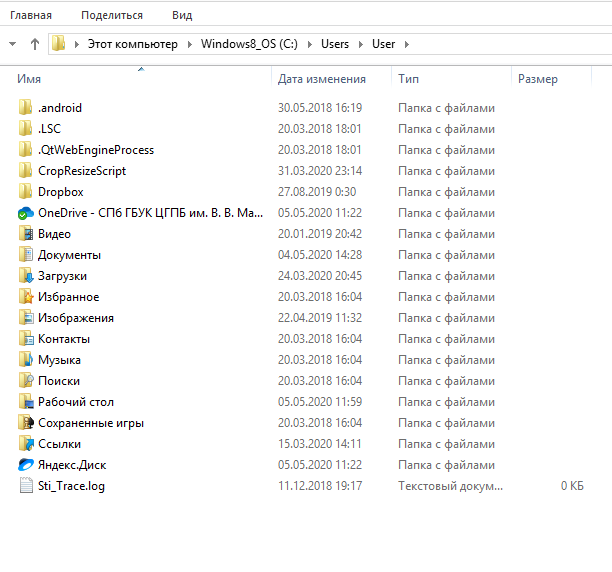Click the Текстовый докум... type cell
This screenshot has height=572, width=612.
click(x=450, y=486)
